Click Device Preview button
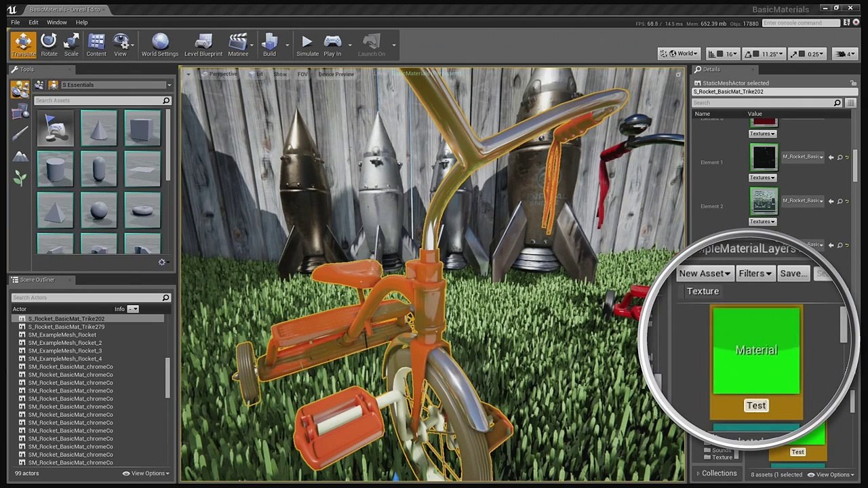The height and width of the screenshot is (488, 868). coord(336,74)
